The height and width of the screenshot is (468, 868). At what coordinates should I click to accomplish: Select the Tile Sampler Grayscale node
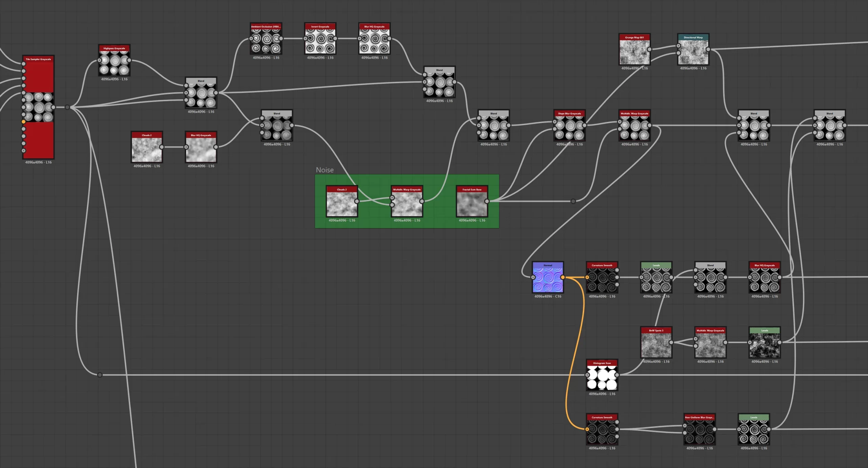(x=38, y=107)
